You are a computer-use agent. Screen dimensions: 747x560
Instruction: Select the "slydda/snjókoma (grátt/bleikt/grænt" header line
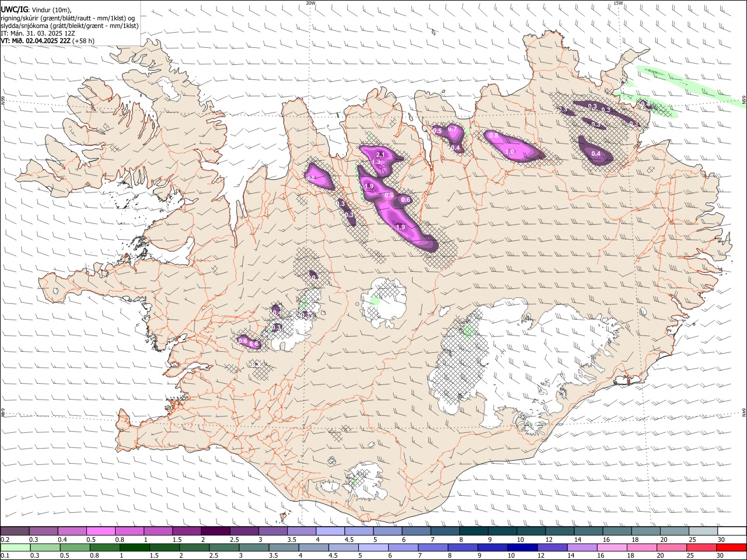tap(69, 26)
